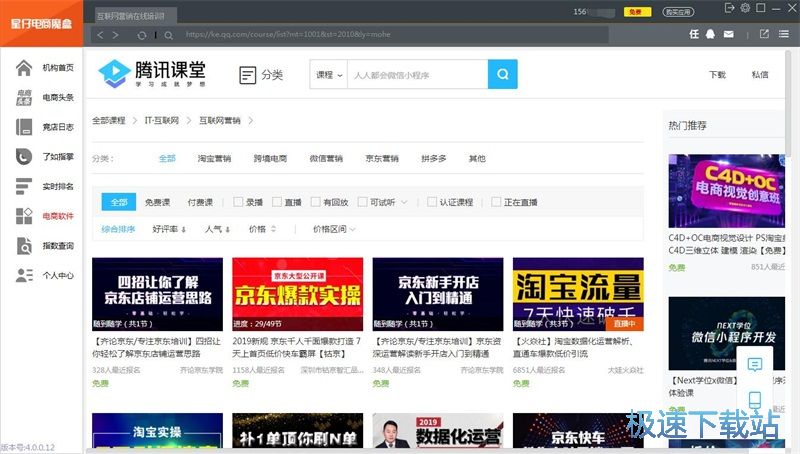This screenshot has height=454, width=800.
Task: Open C4D+OC电商视觉创意班 recommended thumbnail
Action: point(727,191)
